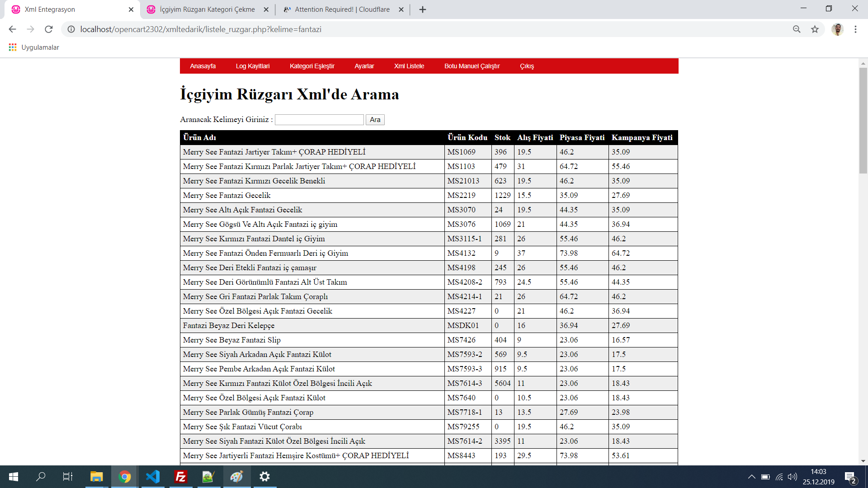This screenshot has height=488, width=868.
Task: Open network status in system tray
Action: click(779, 477)
